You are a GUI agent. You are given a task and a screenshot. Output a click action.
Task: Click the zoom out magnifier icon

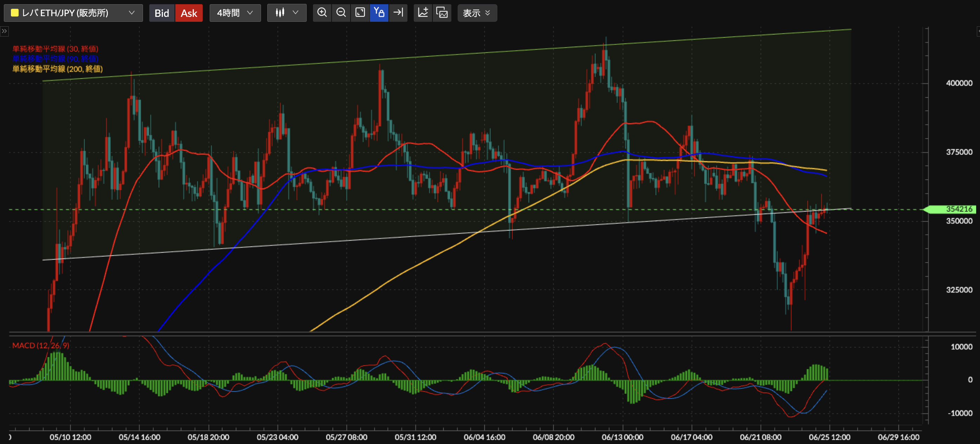[341, 13]
